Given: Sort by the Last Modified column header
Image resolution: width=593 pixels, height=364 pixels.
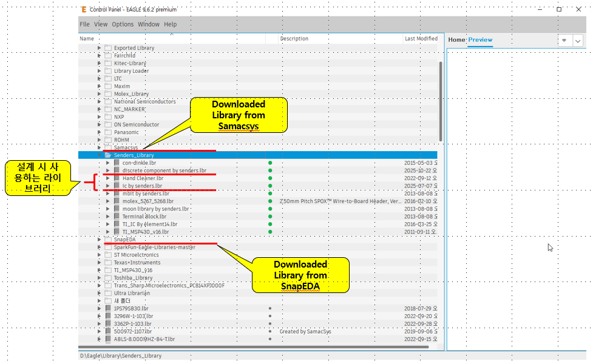Looking at the screenshot, I should [421, 39].
